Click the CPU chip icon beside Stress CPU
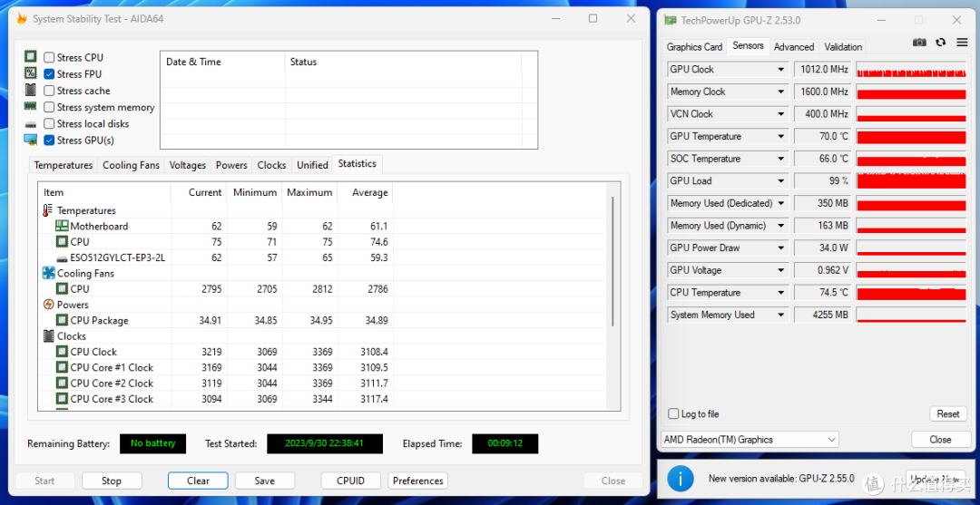Image resolution: width=980 pixels, height=505 pixels. coord(31,57)
